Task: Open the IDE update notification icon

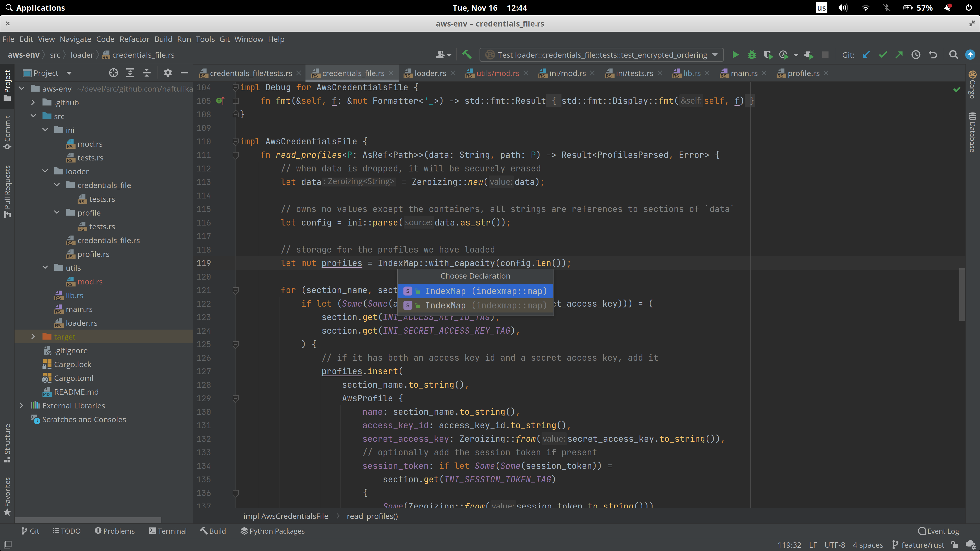Action: point(970,55)
